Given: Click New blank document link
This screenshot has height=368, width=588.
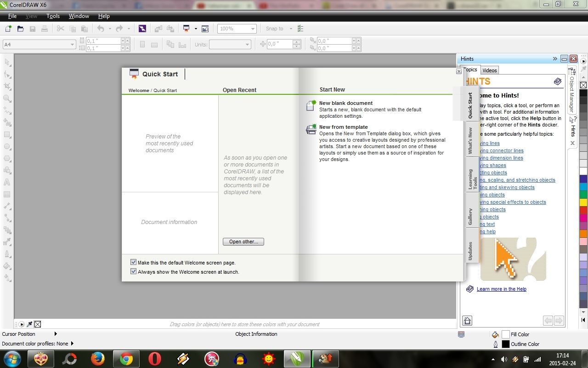Looking at the screenshot, I should tap(346, 103).
